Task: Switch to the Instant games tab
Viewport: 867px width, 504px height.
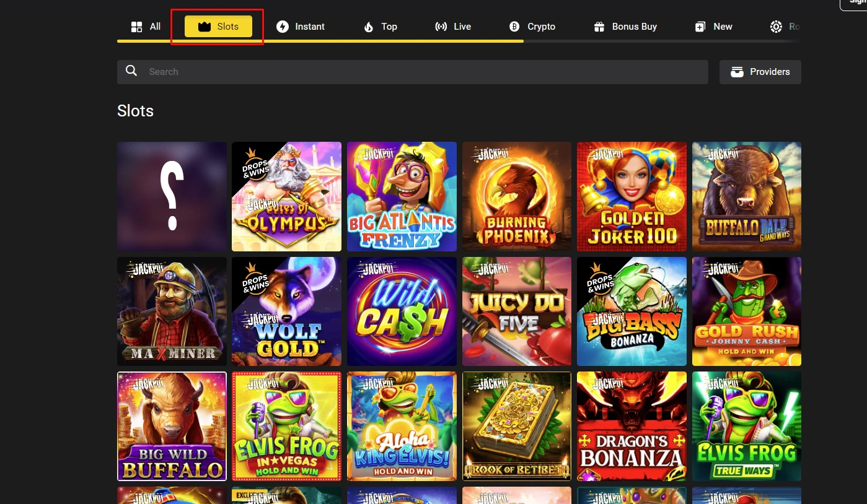Action: tap(301, 27)
